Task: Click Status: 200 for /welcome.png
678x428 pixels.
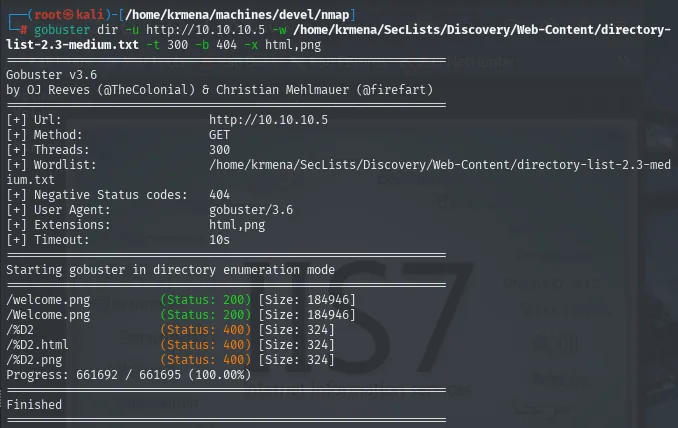Action: 206,300
